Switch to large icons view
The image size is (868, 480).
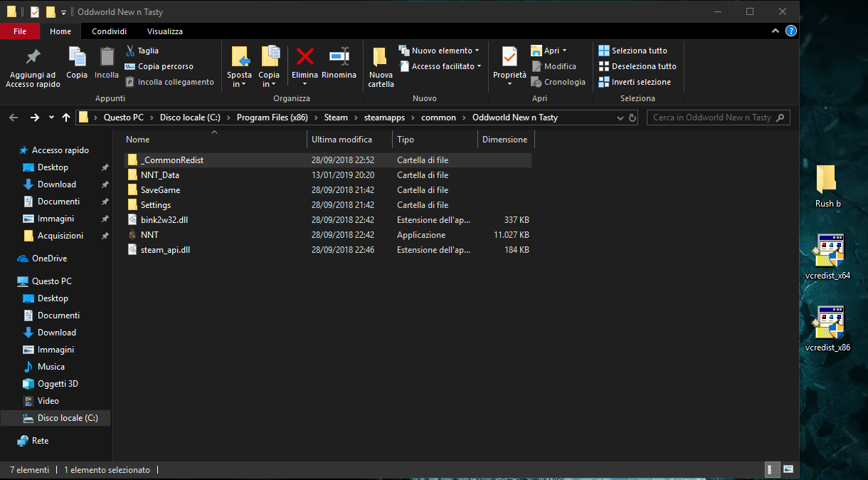[x=788, y=470]
